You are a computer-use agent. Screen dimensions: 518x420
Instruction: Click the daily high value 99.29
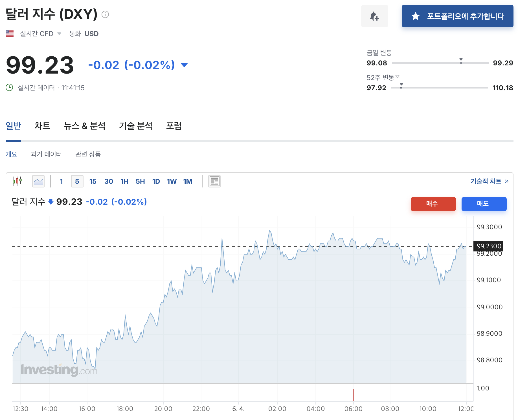click(503, 63)
